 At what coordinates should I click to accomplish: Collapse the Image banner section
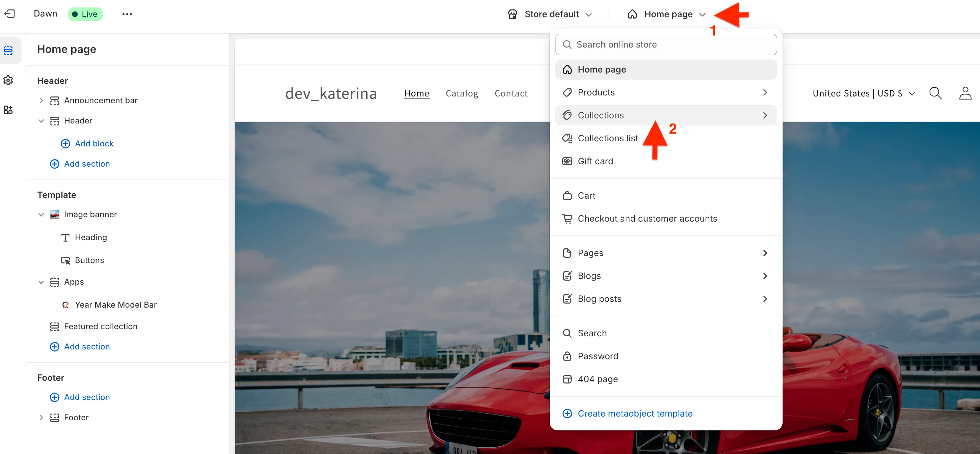pyautogui.click(x=41, y=215)
